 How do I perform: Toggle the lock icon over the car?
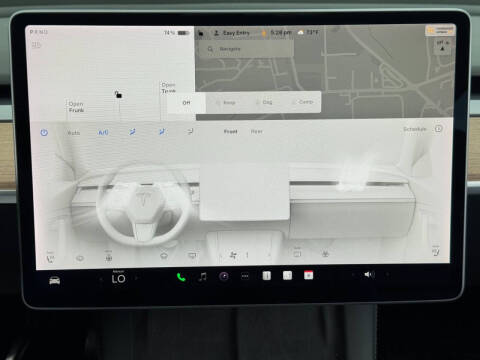coord(118,94)
